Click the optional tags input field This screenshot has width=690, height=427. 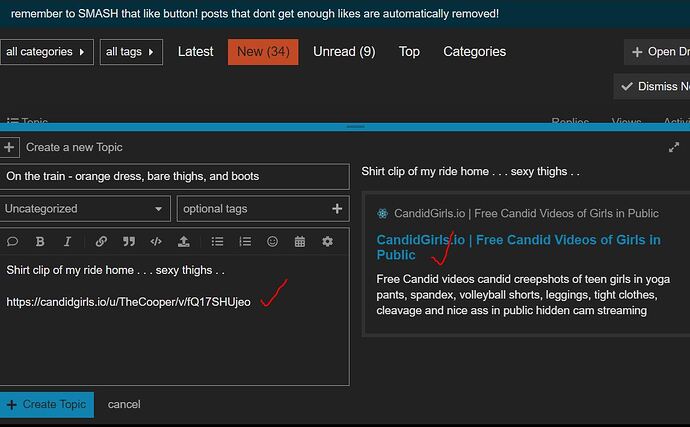(263, 209)
